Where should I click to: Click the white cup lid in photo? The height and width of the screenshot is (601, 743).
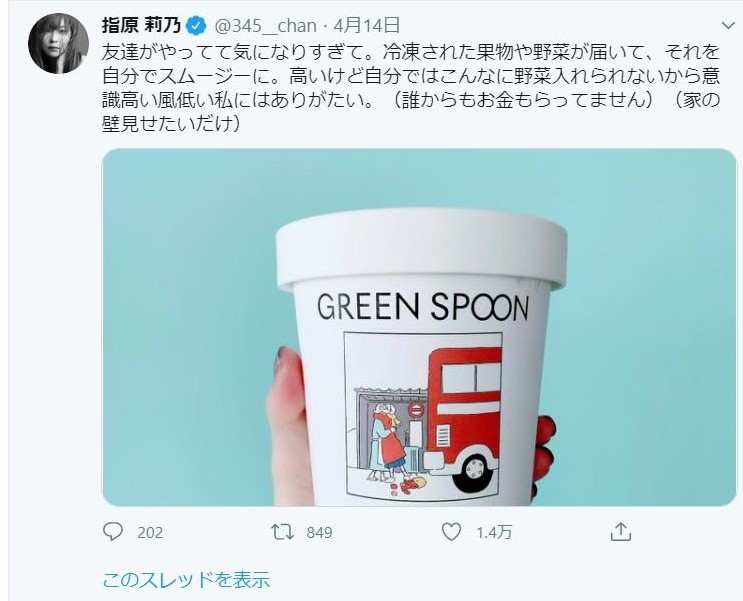coord(422,248)
